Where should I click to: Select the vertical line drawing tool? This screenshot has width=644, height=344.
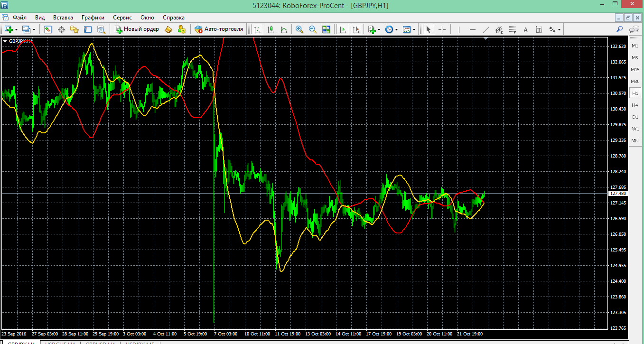click(459, 29)
